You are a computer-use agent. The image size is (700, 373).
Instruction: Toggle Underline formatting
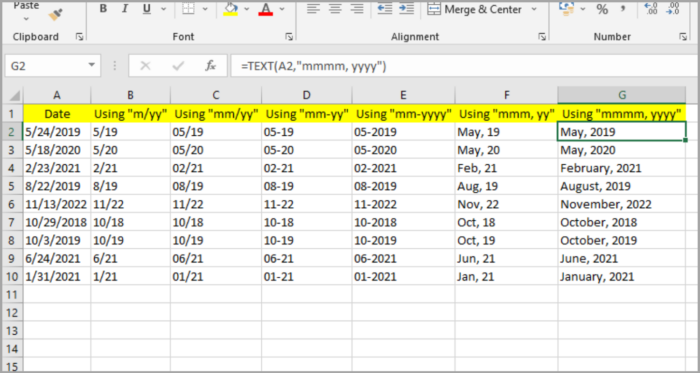pyautogui.click(x=147, y=9)
